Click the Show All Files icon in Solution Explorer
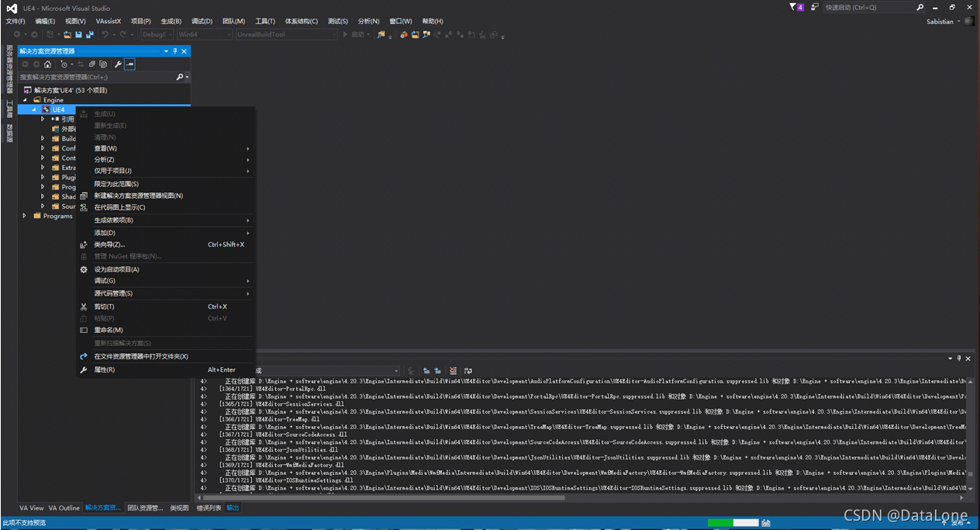Viewport: 980px width, 530px height. coord(102,64)
